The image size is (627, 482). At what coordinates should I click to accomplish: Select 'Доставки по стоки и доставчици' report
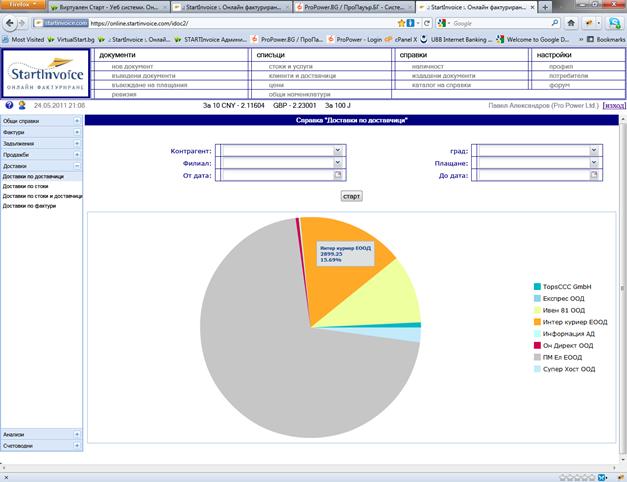pos(42,196)
